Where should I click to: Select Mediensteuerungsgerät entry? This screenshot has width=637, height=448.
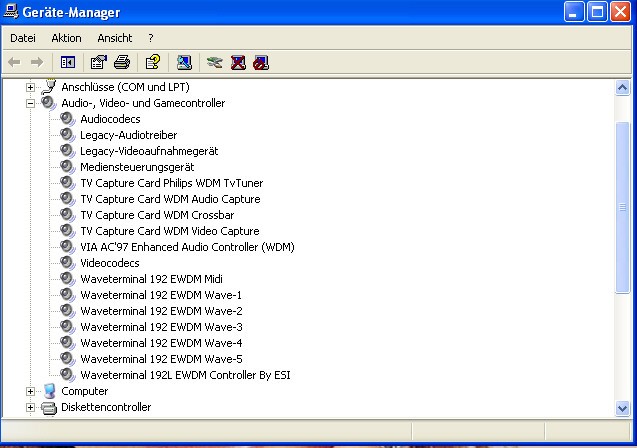(x=137, y=167)
